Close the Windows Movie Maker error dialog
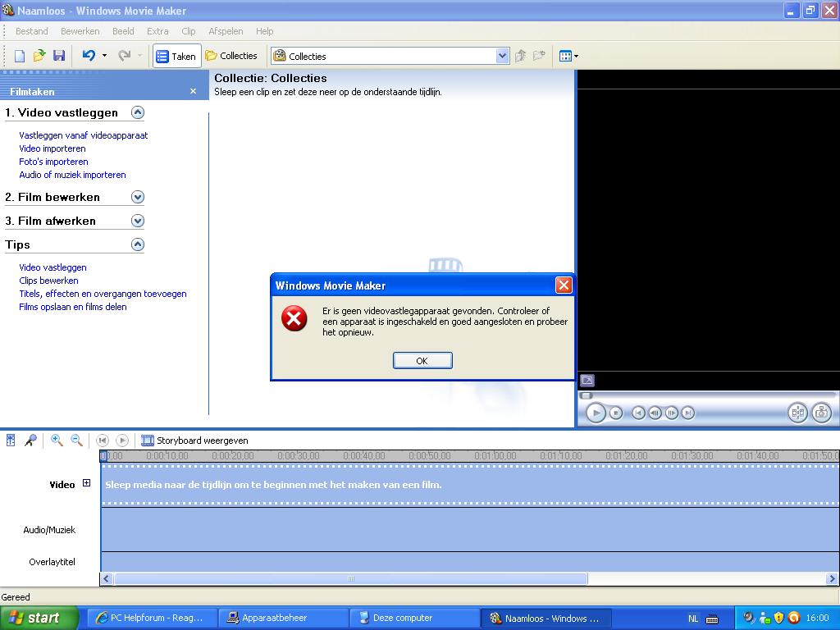Viewport: 840px width, 630px height. [x=564, y=285]
